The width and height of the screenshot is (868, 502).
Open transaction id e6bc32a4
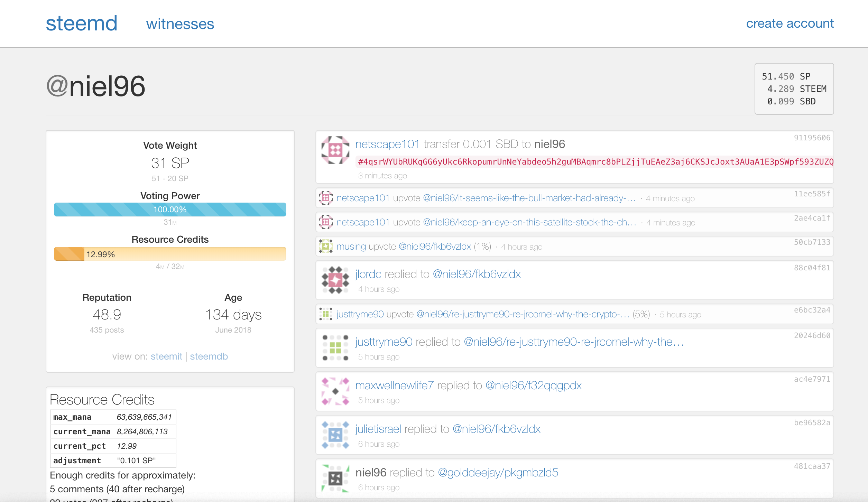tap(812, 310)
